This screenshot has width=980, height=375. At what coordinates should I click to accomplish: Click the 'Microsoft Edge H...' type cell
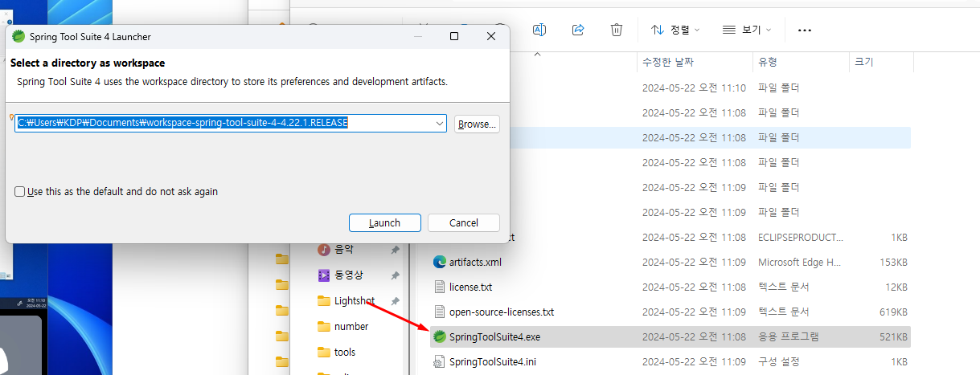point(801,262)
